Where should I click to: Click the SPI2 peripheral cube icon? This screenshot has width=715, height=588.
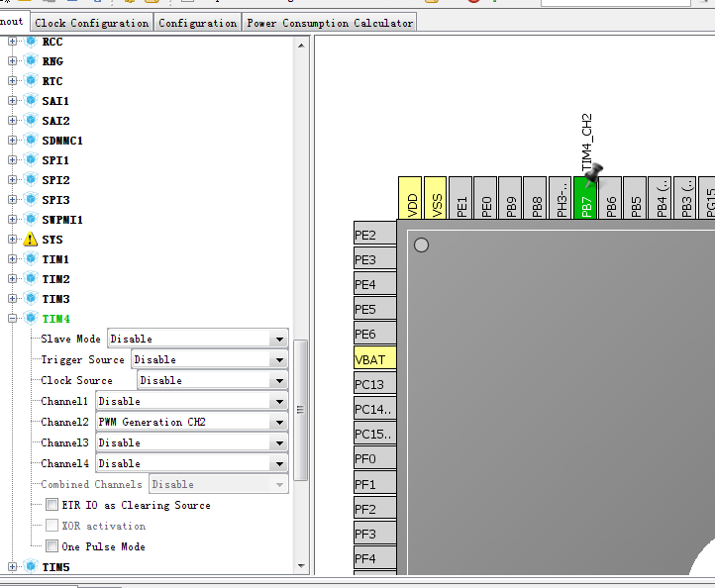[31, 179]
